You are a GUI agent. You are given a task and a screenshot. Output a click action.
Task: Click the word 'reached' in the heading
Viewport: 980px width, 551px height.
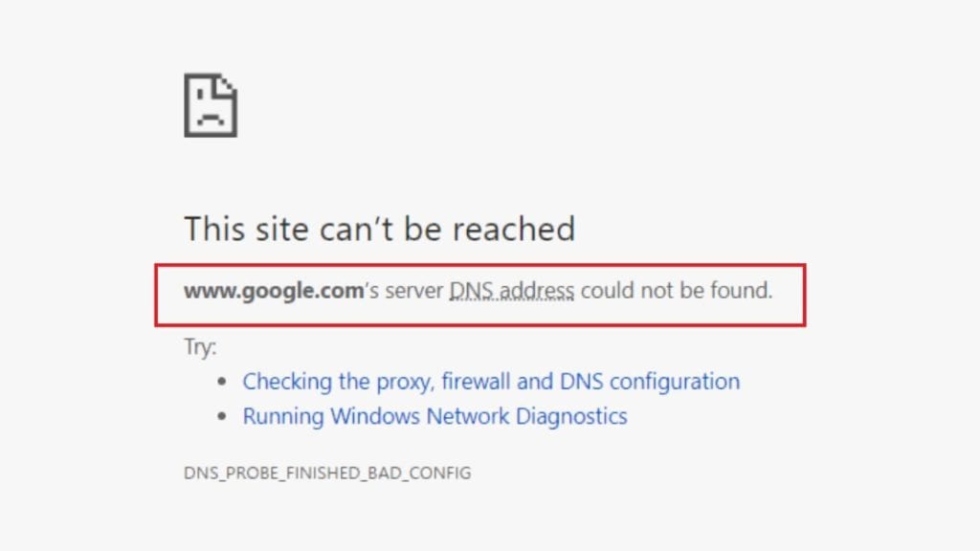tap(514, 229)
